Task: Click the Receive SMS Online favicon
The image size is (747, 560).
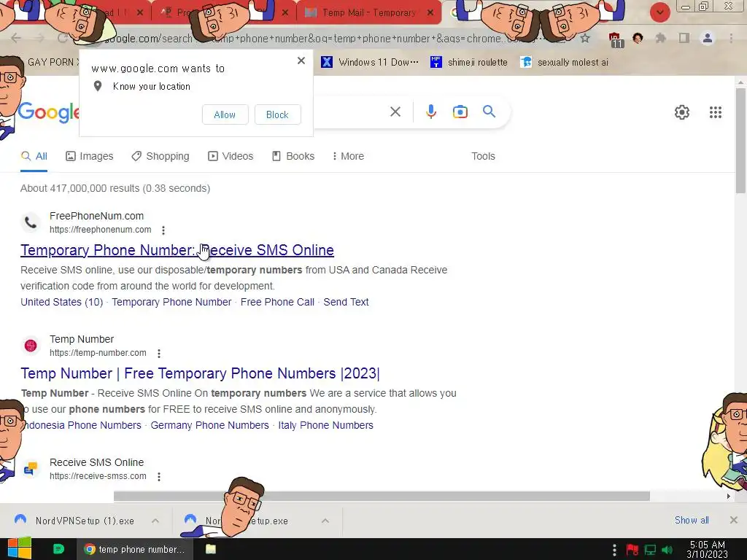Action: (x=31, y=469)
